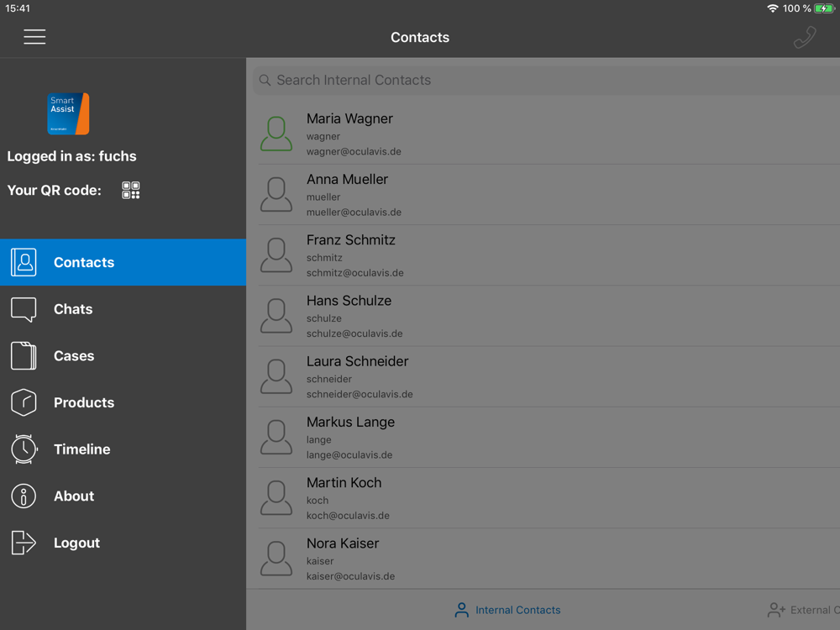Tap the Smart Assist app logo

68,113
